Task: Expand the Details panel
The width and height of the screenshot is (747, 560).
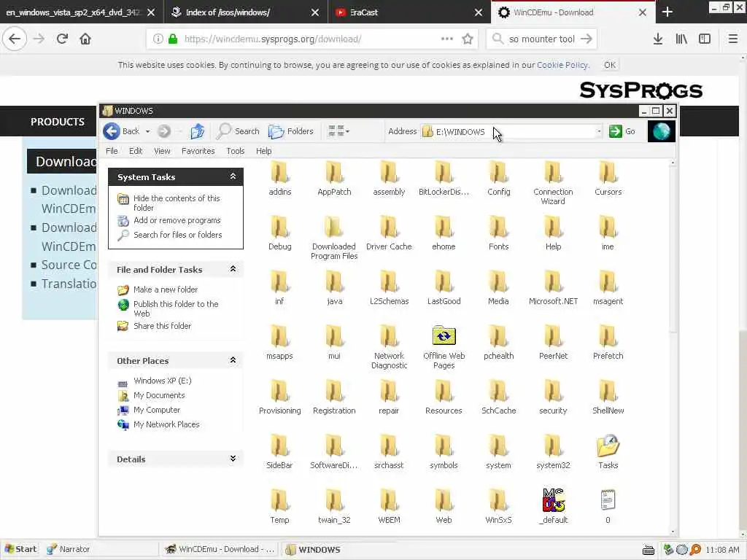Action: coord(233,459)
